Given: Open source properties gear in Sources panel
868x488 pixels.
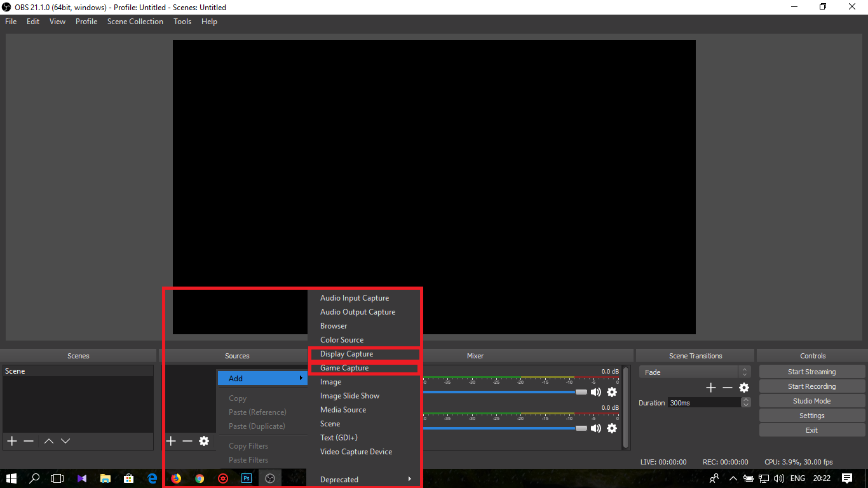Looking at the screenshot, I should 204,441.
